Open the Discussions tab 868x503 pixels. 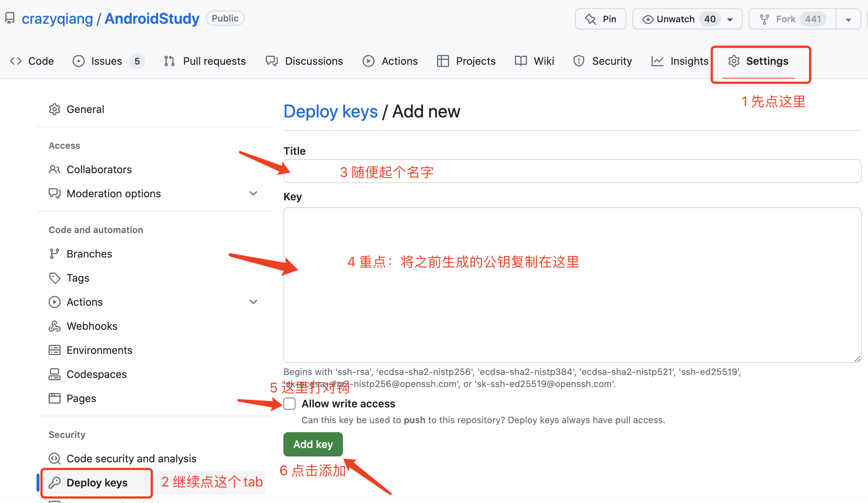(305, 60)
